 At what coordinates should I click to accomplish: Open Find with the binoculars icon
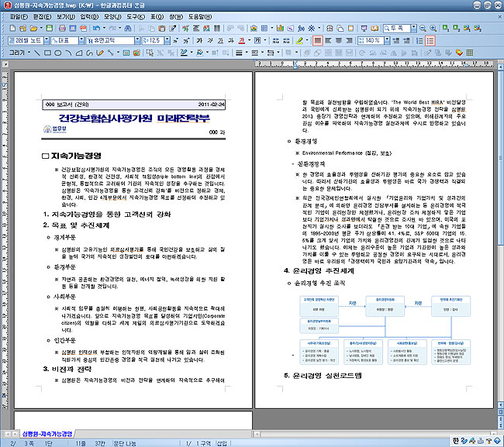[128, 28]
